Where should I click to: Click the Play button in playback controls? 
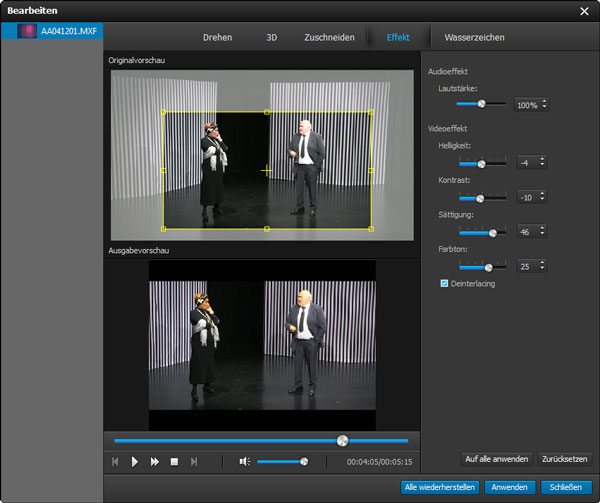click(x=135, y=462)
